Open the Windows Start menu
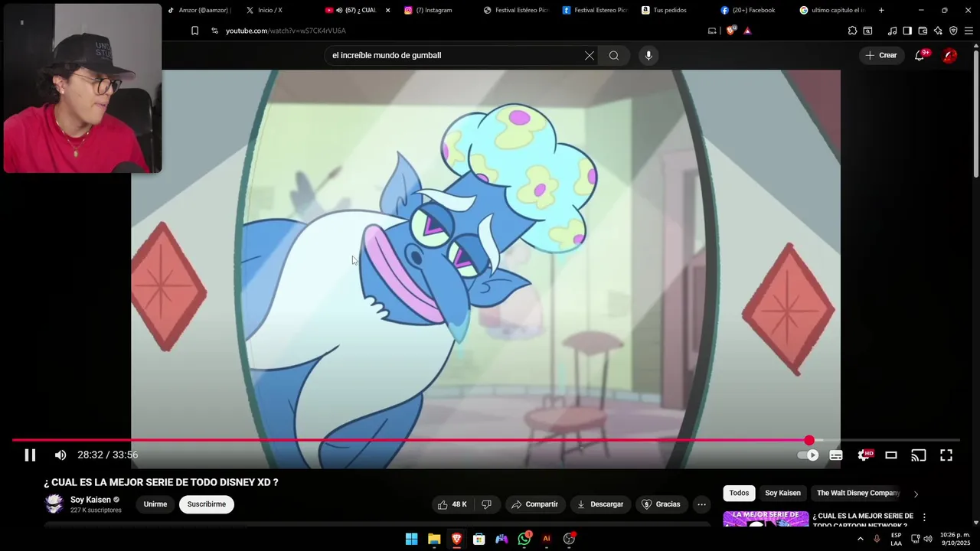Viewport: 980px width, 551px height. (x=411, y=539)
